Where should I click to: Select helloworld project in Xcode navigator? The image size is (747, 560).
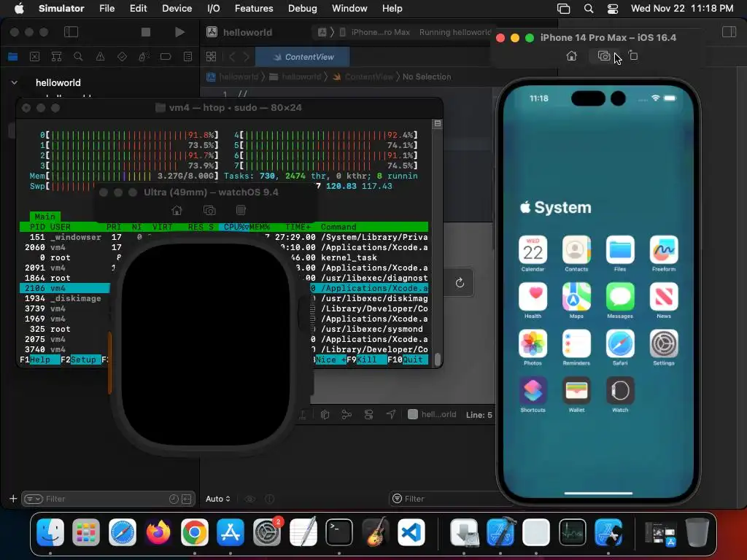coord(58,82)
